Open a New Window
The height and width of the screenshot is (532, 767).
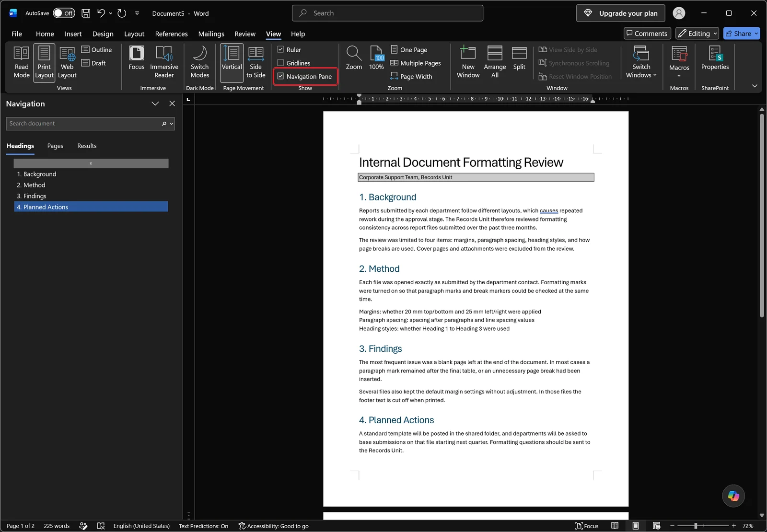tap(468, 62)
